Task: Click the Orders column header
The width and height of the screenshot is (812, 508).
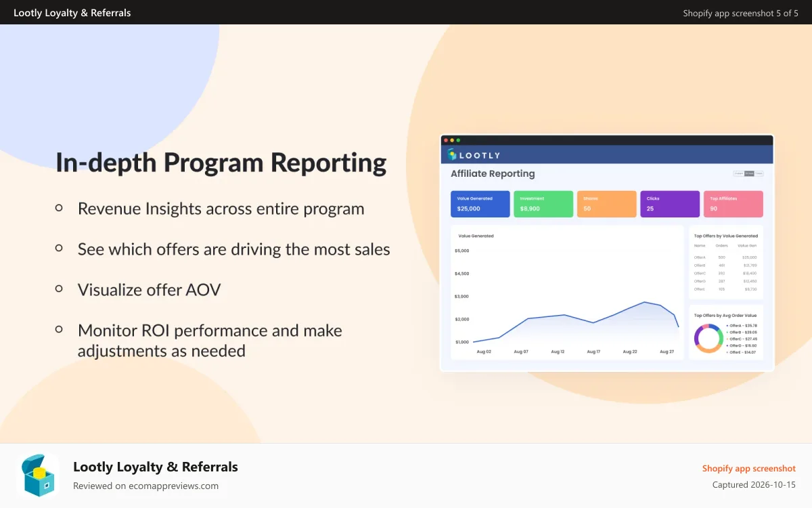Action: [721, 245]
